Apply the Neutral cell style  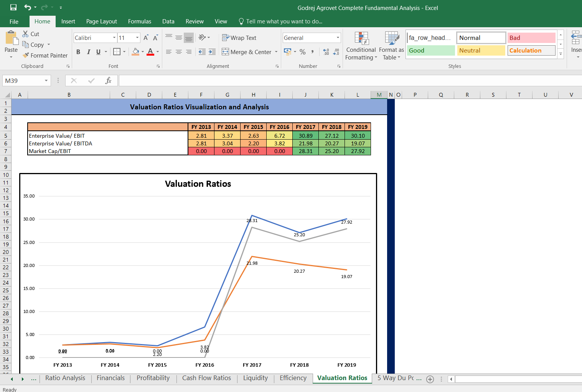tap(481, 50)
